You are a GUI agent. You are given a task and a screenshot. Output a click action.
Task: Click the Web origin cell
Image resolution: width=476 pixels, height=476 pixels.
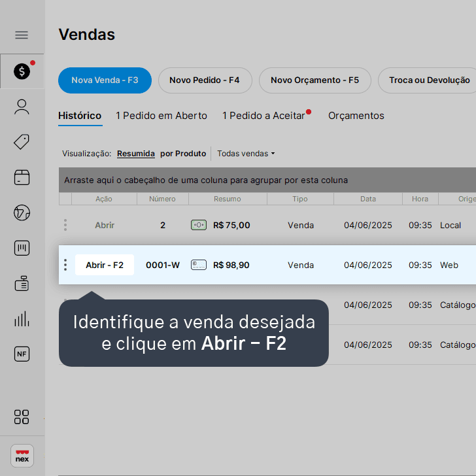click(449, 265)
